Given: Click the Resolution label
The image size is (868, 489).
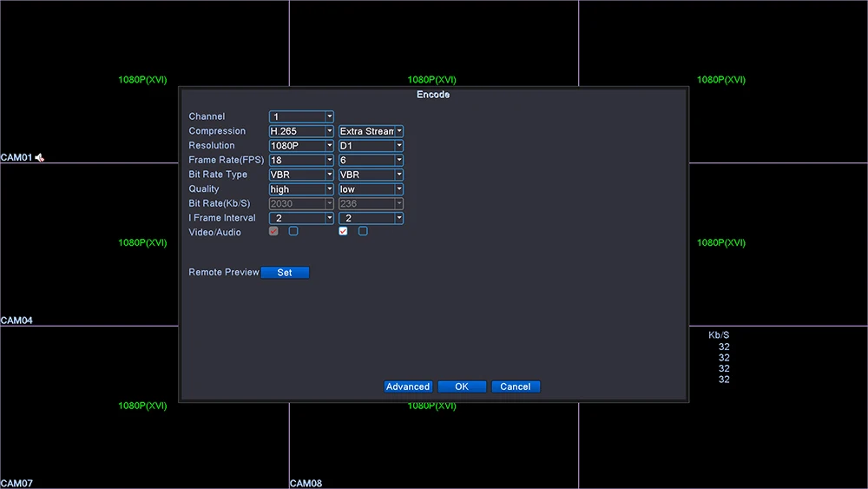Looking at the screenshot, I should pos(212,146).
